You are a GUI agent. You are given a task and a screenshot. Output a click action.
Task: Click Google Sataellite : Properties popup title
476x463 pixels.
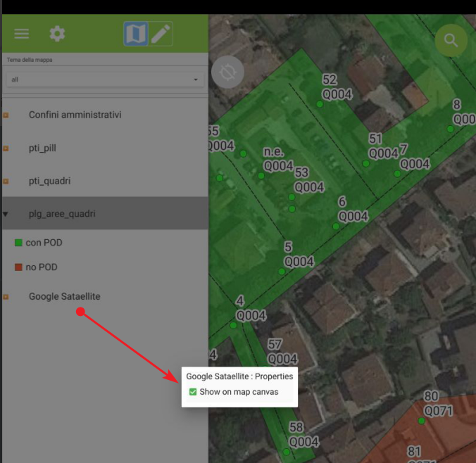(239, 376)
